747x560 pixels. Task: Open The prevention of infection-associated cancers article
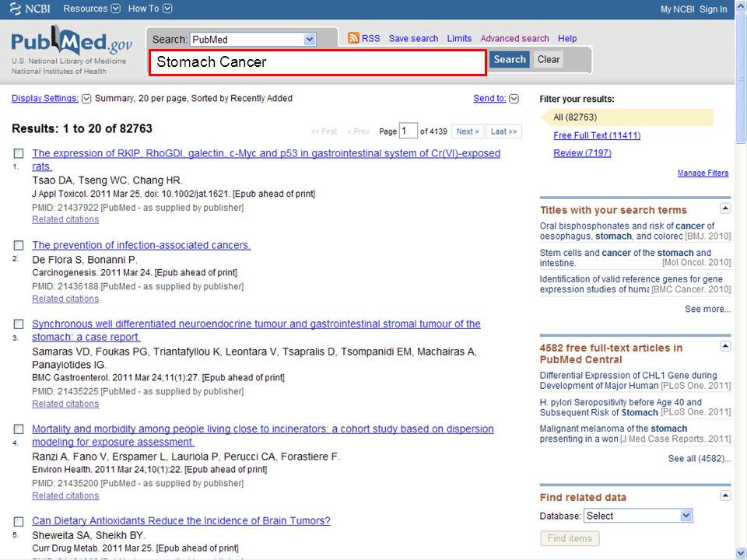tap(141, 245)
